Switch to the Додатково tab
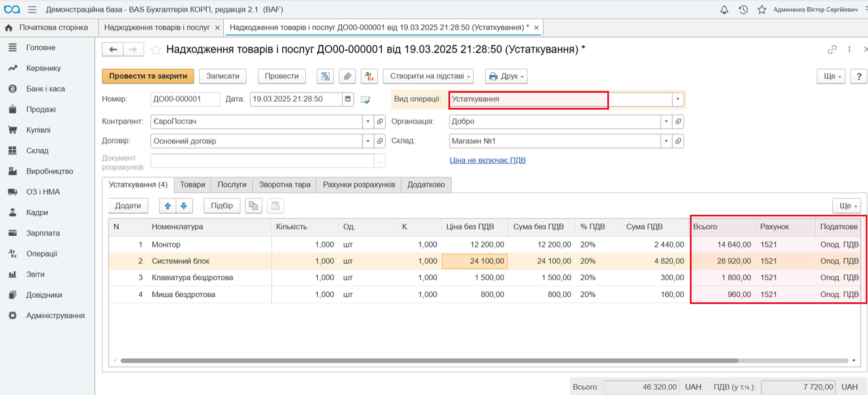Image resolution: width=868 pixels, height=395 pixels. click(426, 185)
